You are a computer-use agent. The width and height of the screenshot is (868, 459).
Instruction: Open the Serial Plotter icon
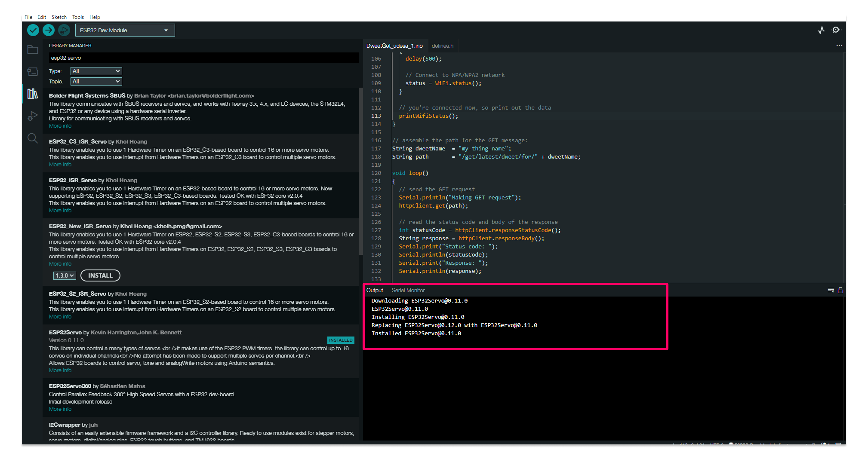821,30
